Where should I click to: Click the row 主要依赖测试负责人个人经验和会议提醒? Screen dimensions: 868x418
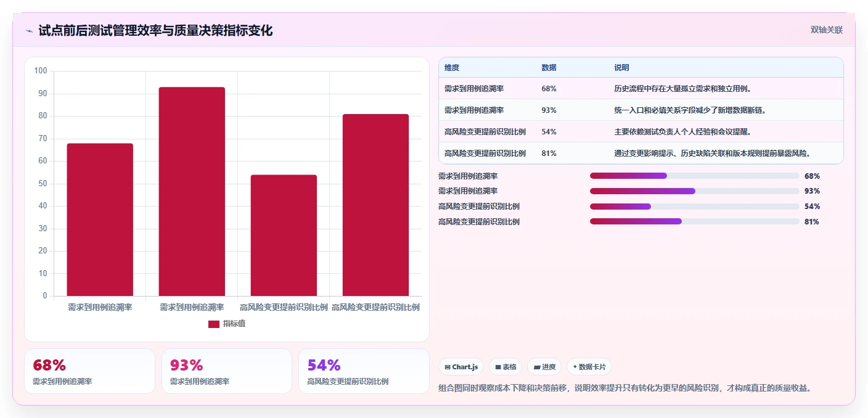(641, 132)
